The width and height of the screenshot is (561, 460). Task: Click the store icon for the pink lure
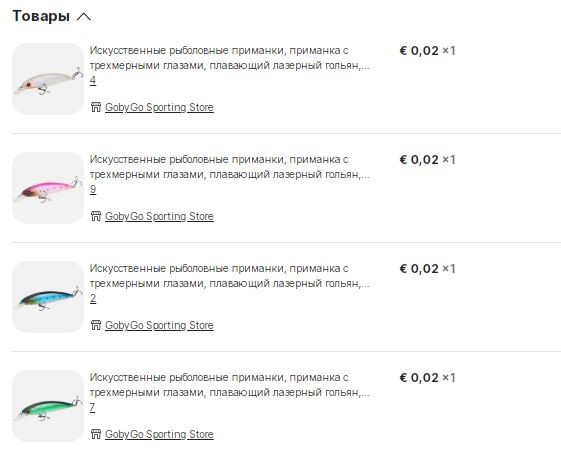[96, 216]
